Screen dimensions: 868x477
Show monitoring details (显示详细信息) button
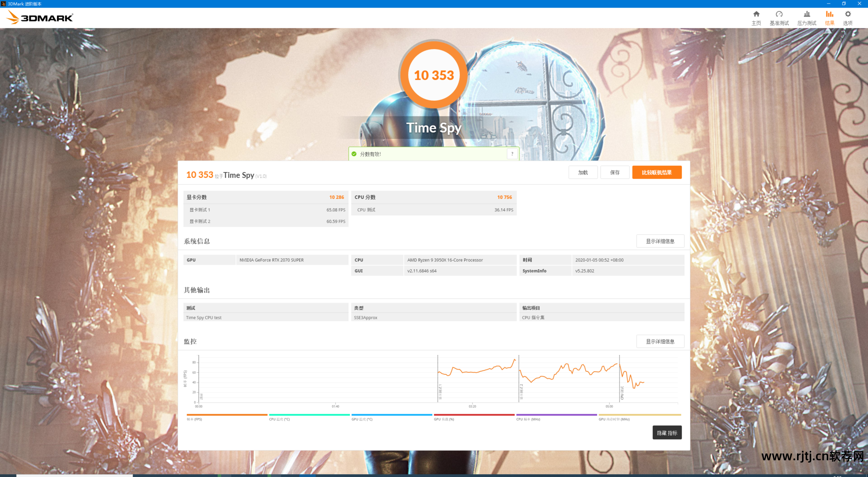click(x=660, y=341)
